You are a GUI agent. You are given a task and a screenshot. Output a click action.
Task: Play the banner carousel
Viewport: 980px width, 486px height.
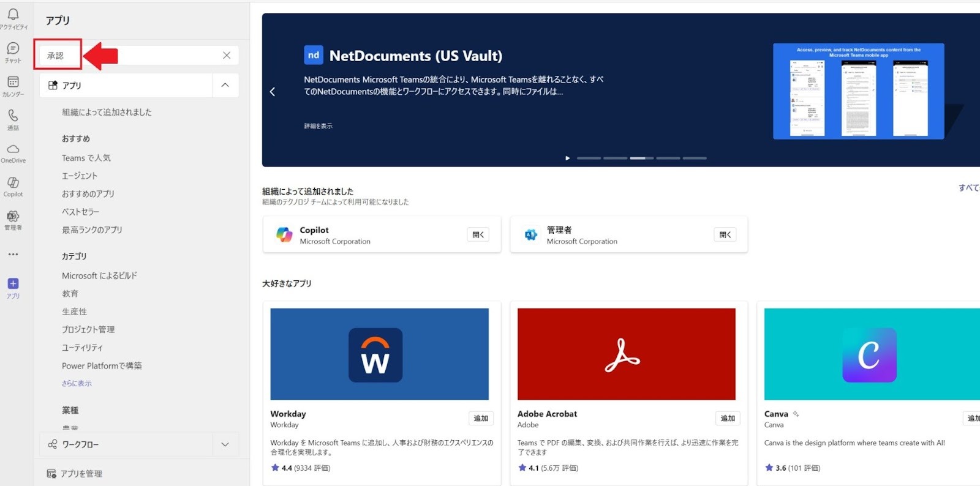pos(568,158)
